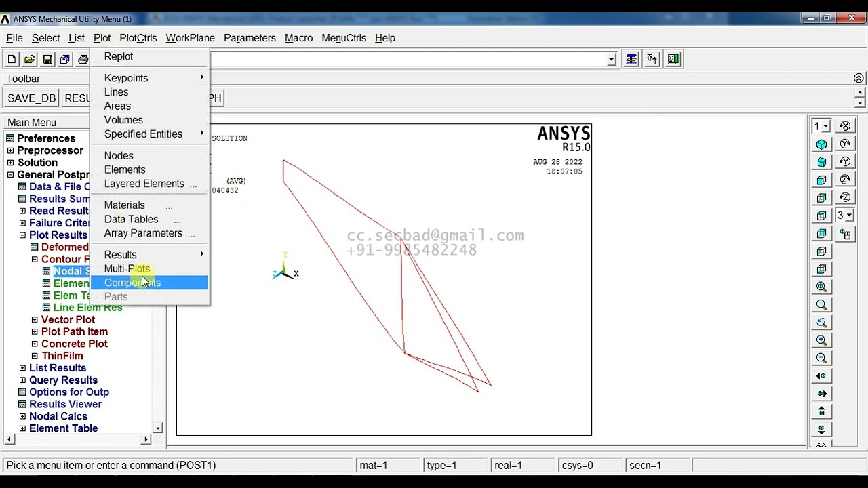The image size is (868, 488).
Task: Click the Pan model left arrow icon
Action: coord(821,375)
